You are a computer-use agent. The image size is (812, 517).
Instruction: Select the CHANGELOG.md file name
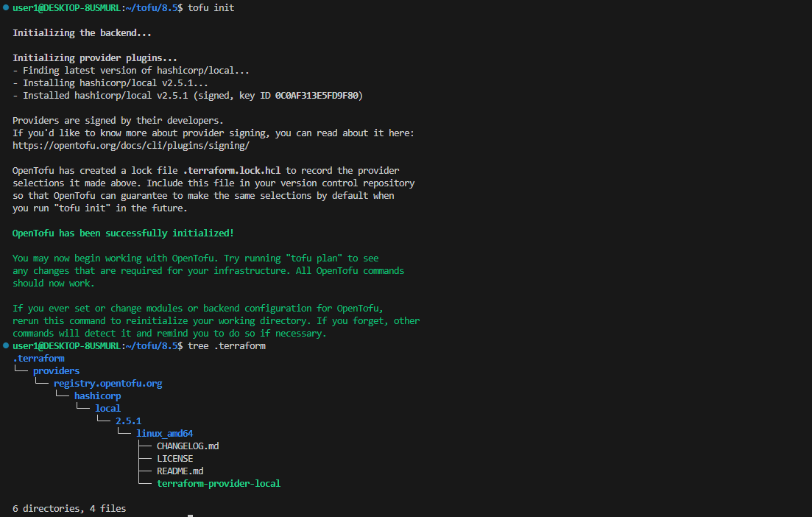pyautogui.click(x=188, y=446)
